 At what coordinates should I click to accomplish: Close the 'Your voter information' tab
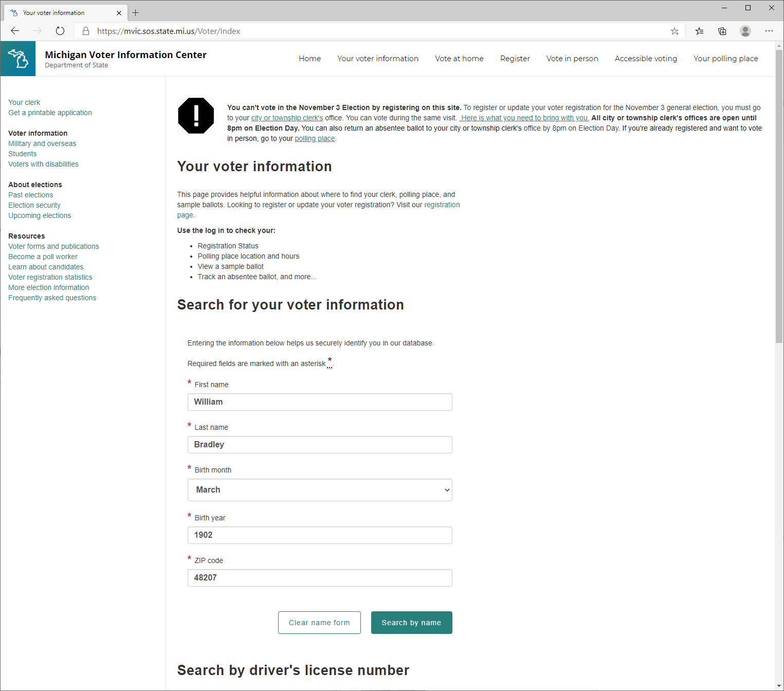119,13
